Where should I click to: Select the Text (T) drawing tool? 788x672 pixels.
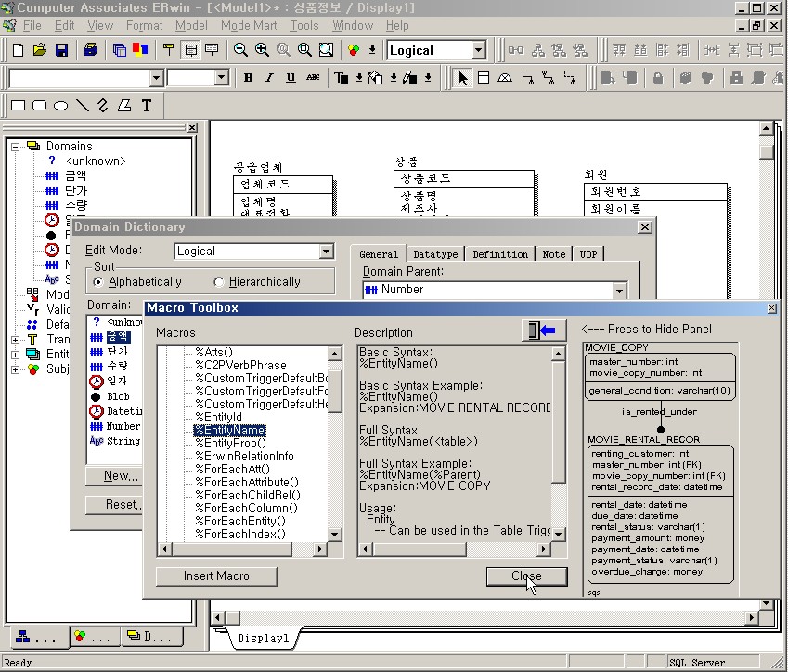[x=147, y=106]
